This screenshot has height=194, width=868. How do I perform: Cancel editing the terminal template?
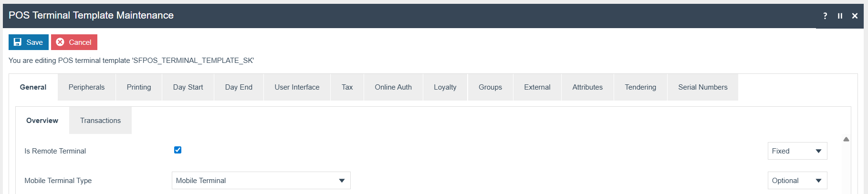[x=74, y=42]
